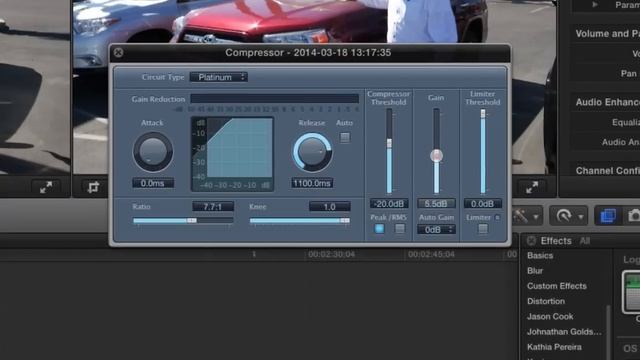Select the Kathia Pereira effects category
This screenshot has width=640, height=360.
(554, 347)
